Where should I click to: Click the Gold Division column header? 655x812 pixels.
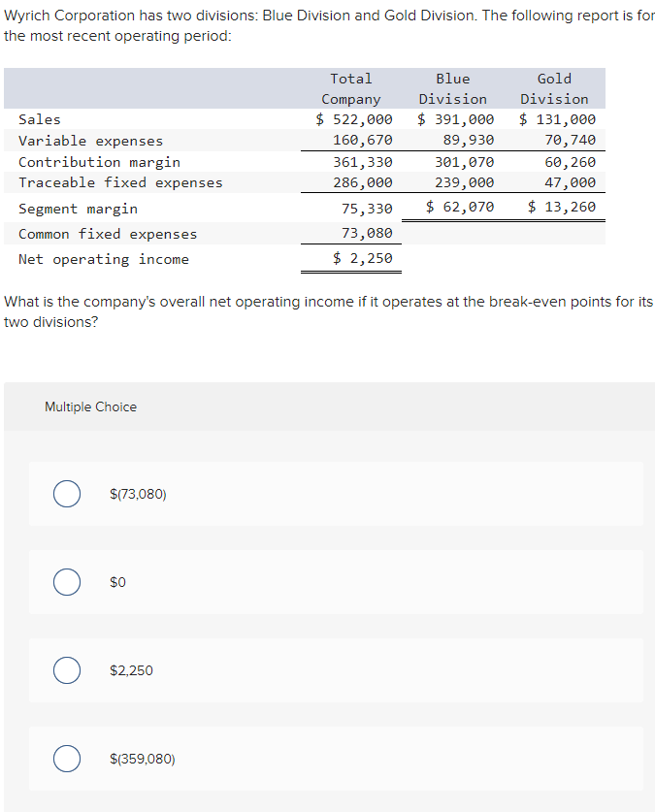554,88
